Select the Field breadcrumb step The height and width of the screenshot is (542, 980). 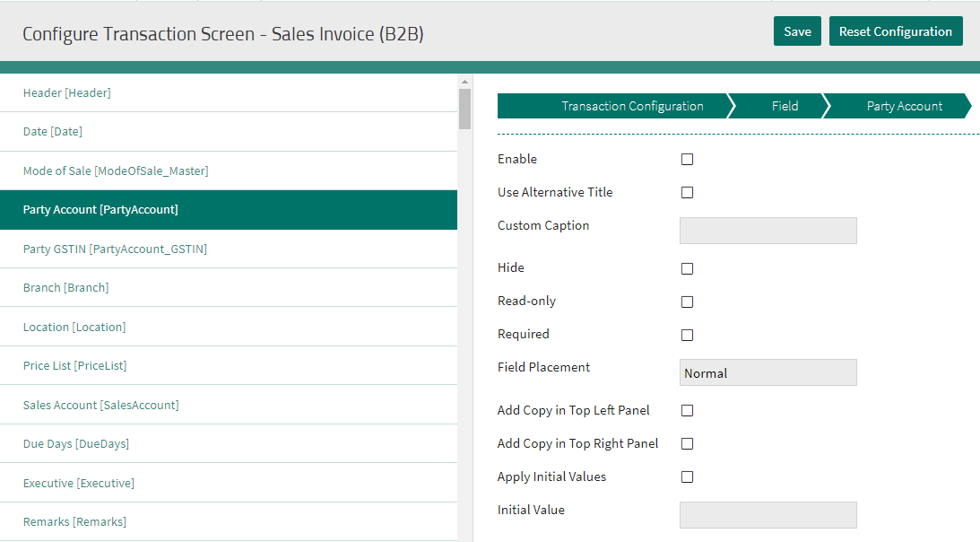pos(783,106)
